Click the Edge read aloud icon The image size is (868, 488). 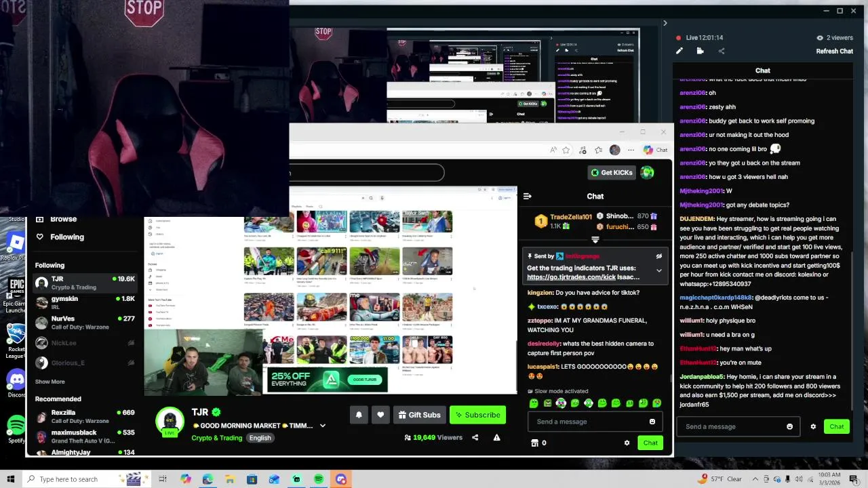[x=553, y=150]
